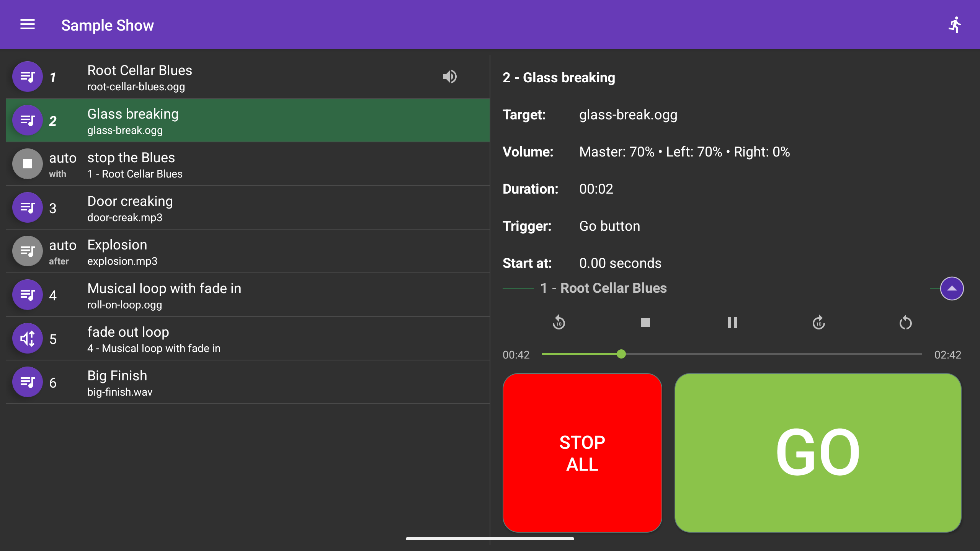Image resolution: width=980 pixels, height=551 pixels.
Task: Skip playback forward 10 seconds
Action: [819, 323]
